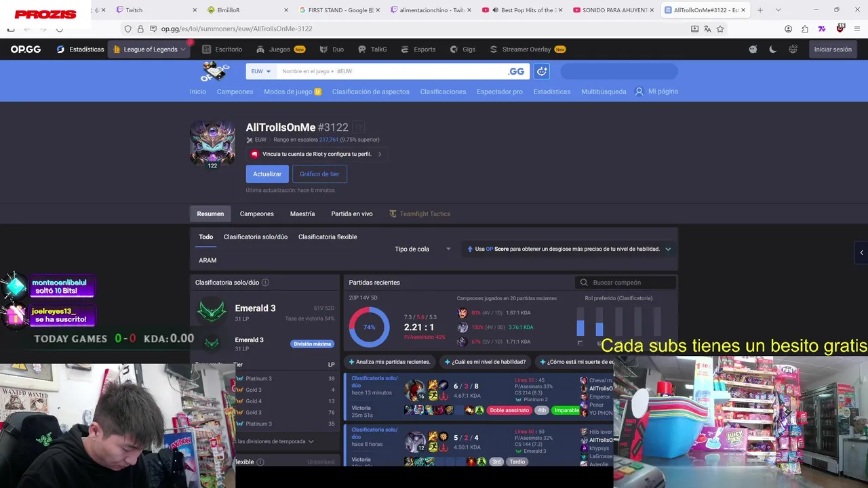The width and height of the screenshot is (868, 488).
Task: Filter by ARAM matches
Action: (x=208, y=260)
